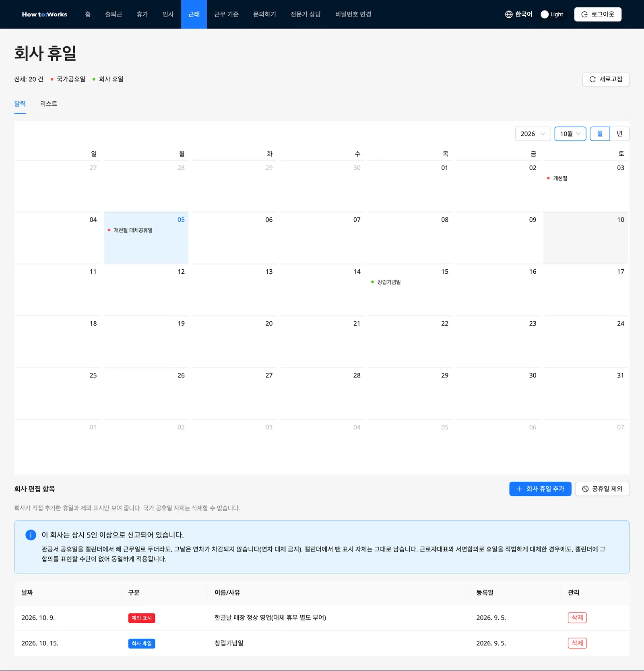Open the 휴가 menu
644x671 pixels.
click(x=142, y=14)
